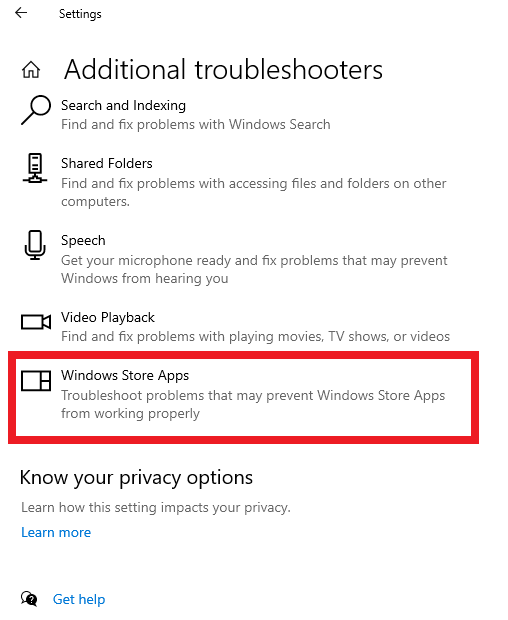This screenshot has height=620, width=508.
Task: Click the Speech troubleshooter description text
Action: pyautogui.click(x=254, y=269)
